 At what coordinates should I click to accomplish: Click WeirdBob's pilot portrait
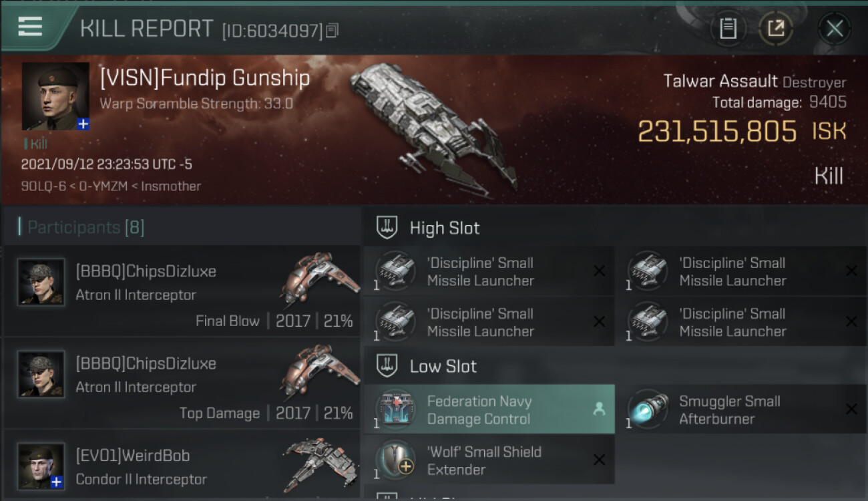click(41, 466)
